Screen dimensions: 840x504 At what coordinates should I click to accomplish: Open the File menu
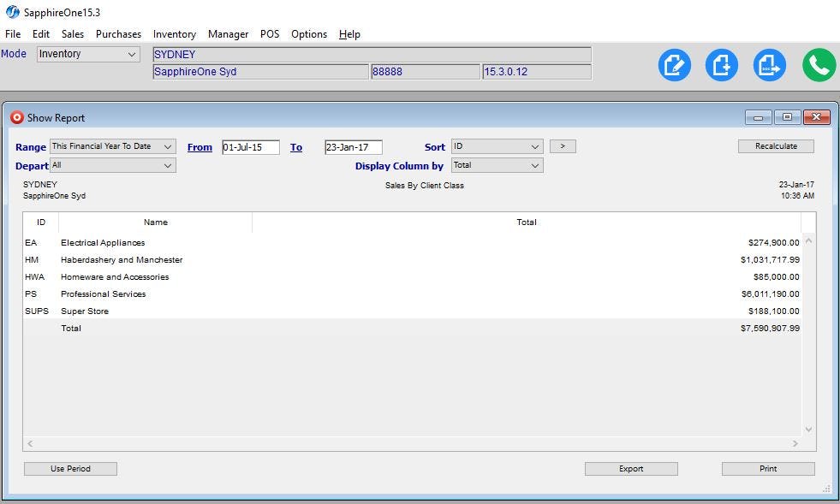point(13,33)
